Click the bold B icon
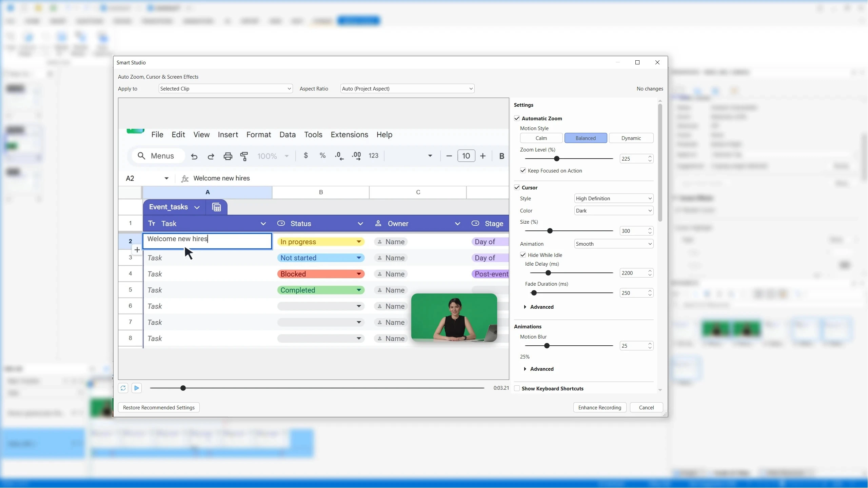This screenshot has height=488, width=868. [x=501, y=156]
